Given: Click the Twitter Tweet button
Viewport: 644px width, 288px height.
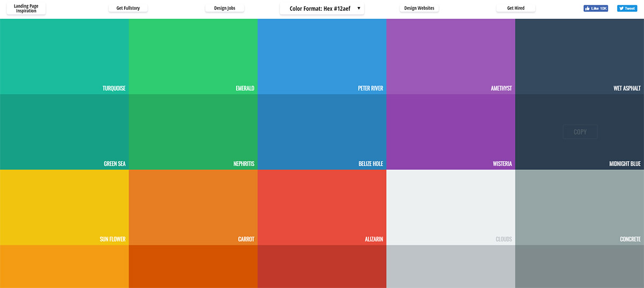Looking at the screenshot, I should pyautogui.click(x=627, y=9).
